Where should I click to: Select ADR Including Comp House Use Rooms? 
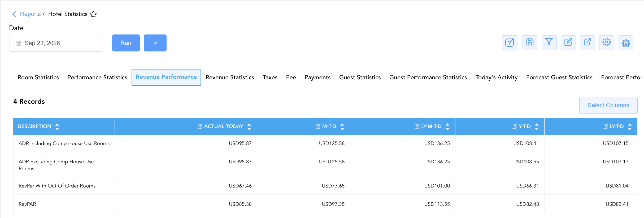coord(64,143)
